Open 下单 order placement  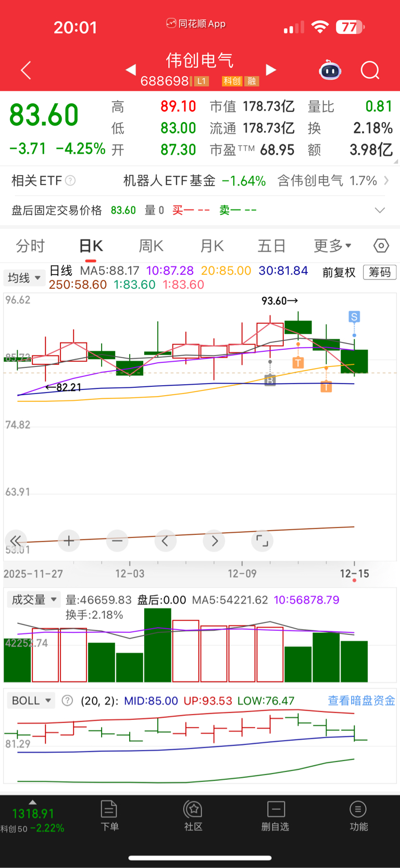click(109, 816)
